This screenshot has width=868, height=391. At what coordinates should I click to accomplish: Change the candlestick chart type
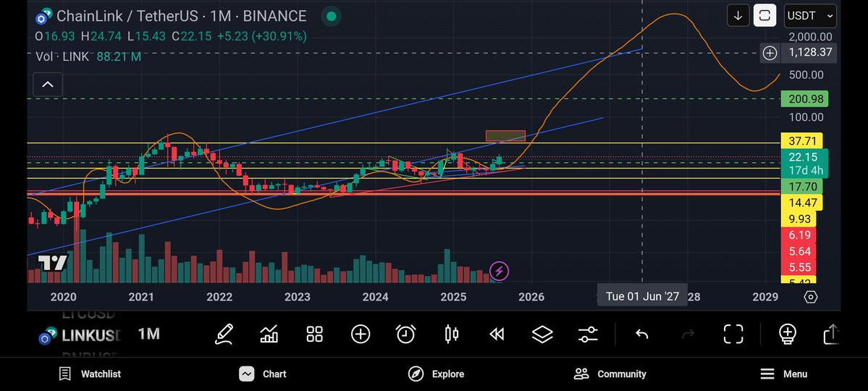click(452, 334)
